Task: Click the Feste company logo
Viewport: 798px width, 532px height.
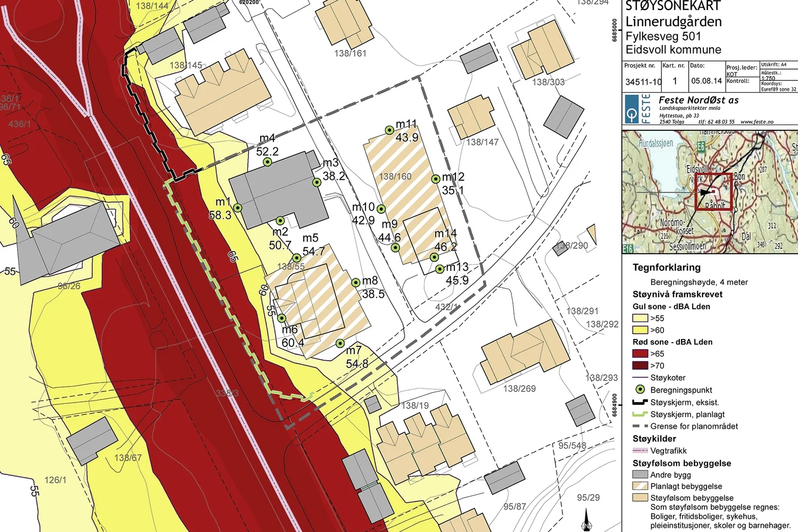Action: [x=637, y=109]
